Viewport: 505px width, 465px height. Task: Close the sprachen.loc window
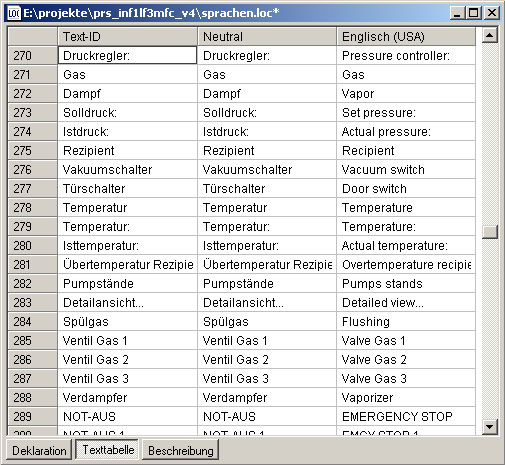(x=492, y=13)
